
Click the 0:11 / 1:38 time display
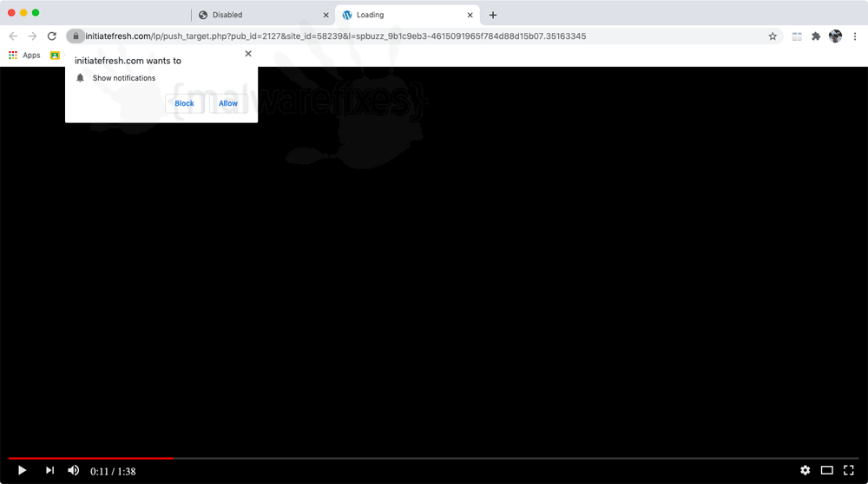pos(113,471)
